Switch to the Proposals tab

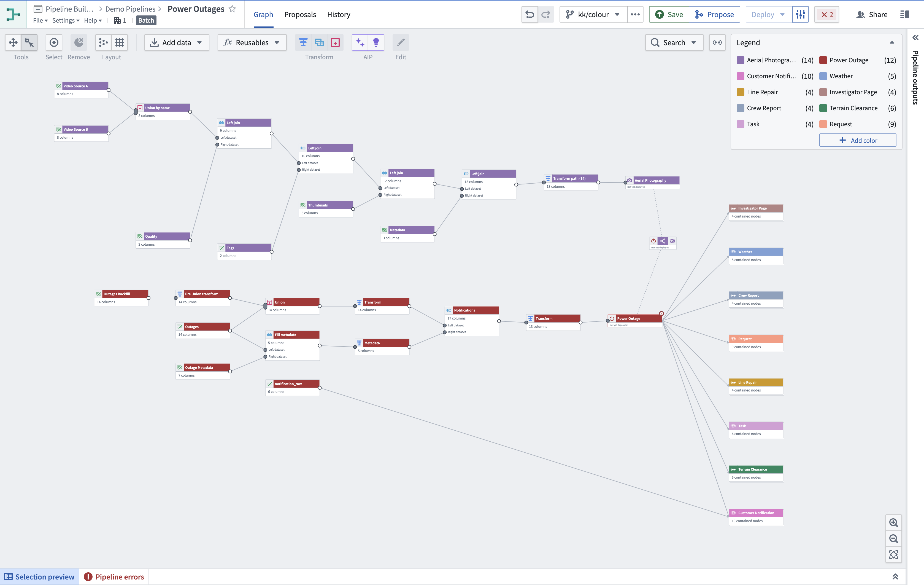300,15
